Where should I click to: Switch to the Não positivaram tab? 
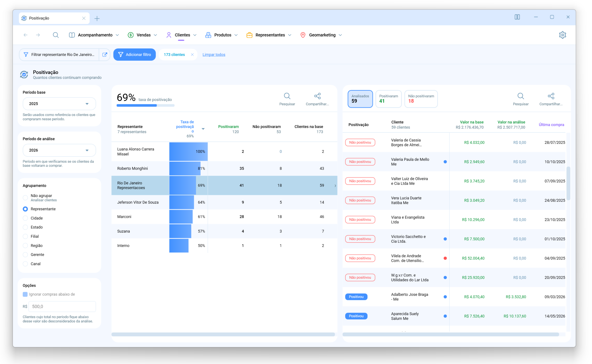click(421, 99)
